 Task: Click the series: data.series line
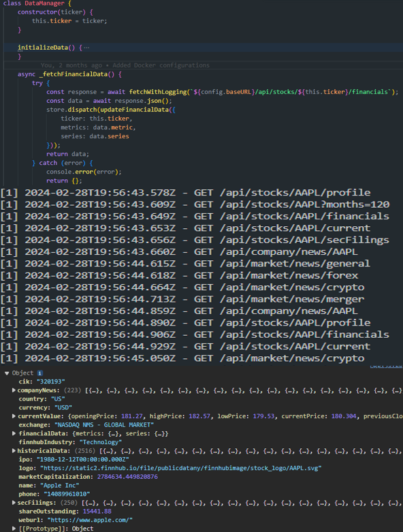95,136
